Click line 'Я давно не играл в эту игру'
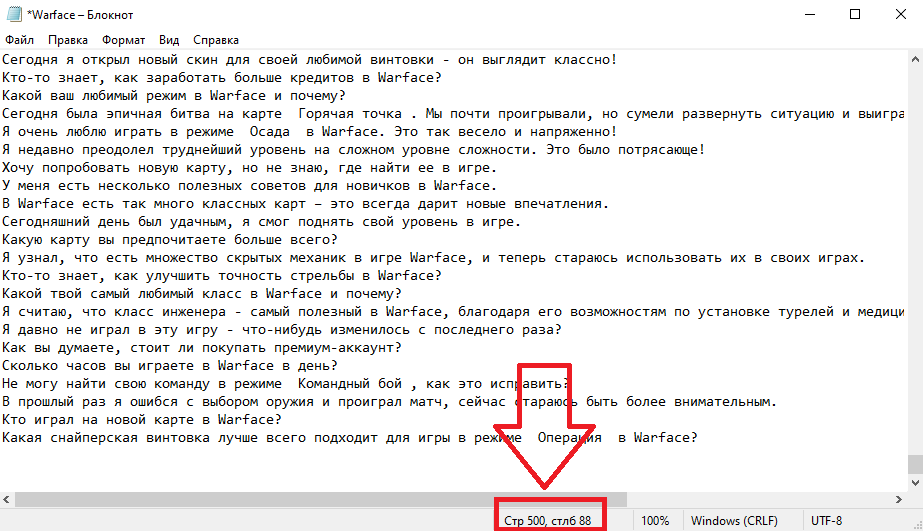The height and width of the screenshot is (531, 923). point(281,330)
